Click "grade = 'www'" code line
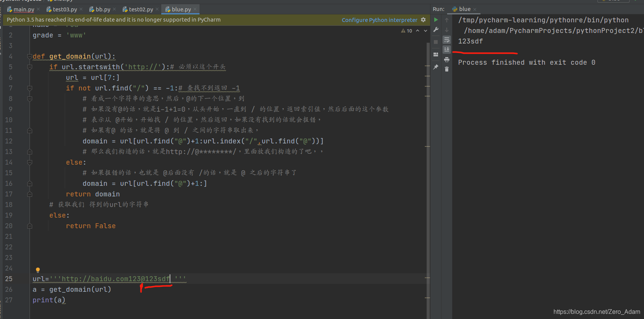The height and width of the screenshot is (319, 644). click(x=59, y=35)
